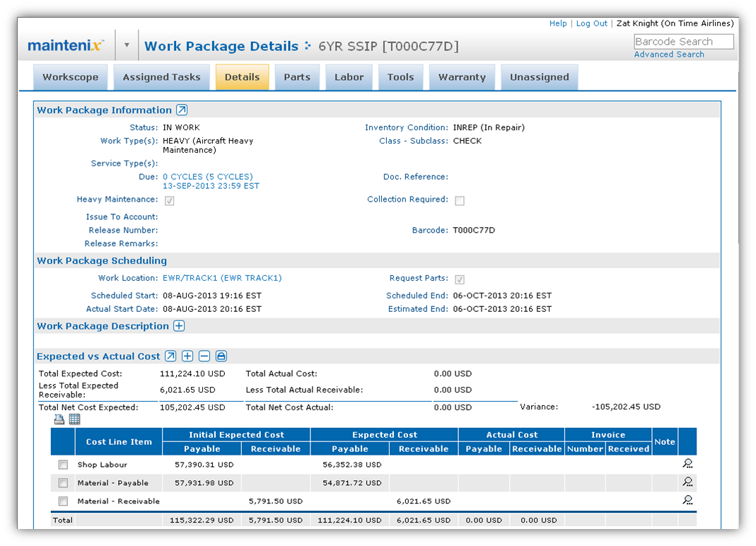Enable the Collection Required checkbox

point(460,201)
